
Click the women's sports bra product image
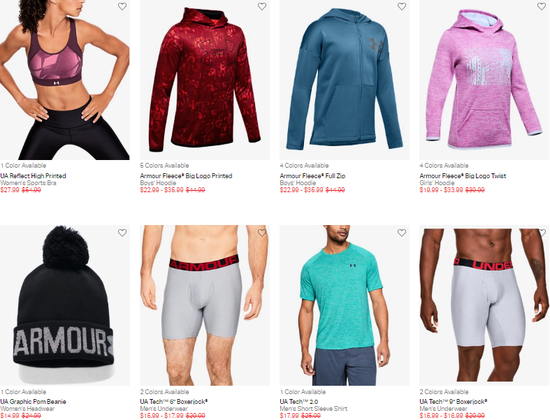pyautogui.click(x=65, y=80)
